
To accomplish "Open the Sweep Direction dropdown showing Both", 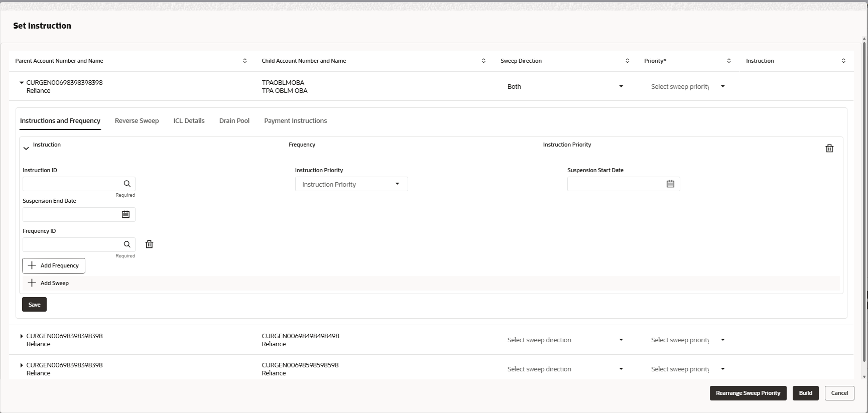I will (565, 86).
